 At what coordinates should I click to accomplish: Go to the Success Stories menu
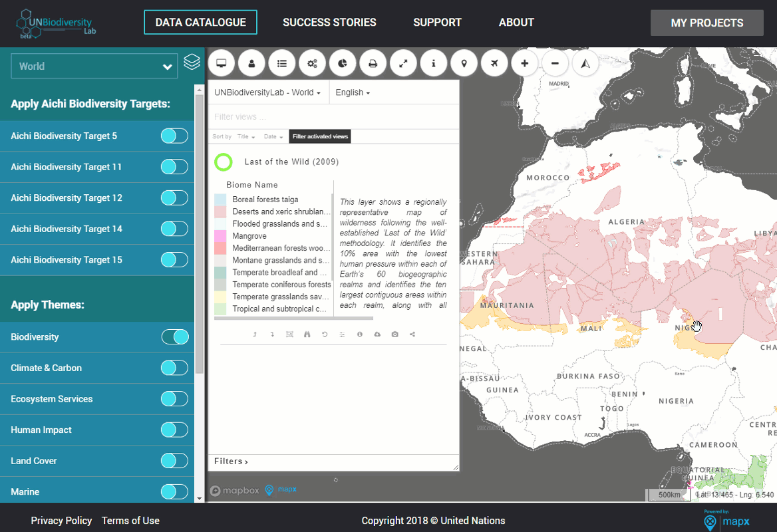coord(329,23)
